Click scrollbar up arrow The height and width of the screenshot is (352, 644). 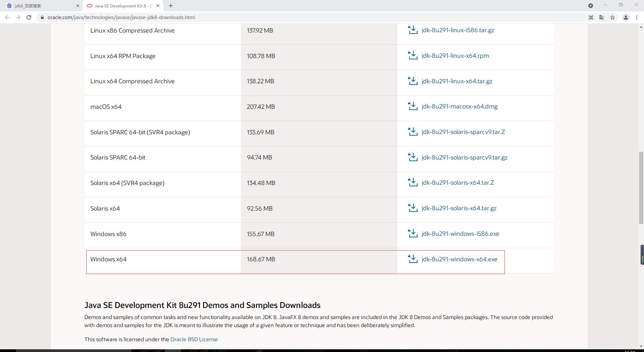coord(641,27)
